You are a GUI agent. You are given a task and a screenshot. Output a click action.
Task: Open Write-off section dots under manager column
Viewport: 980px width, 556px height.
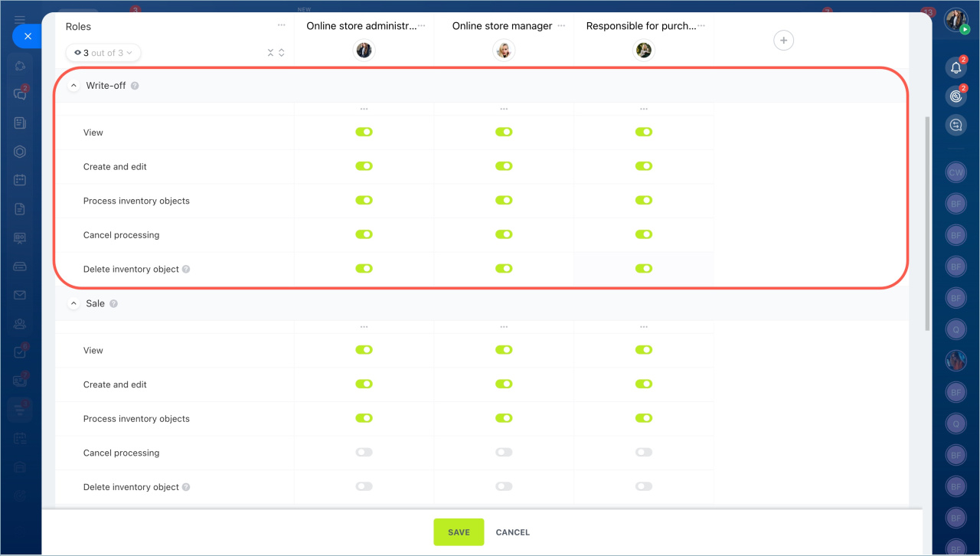tap(504, 110)
